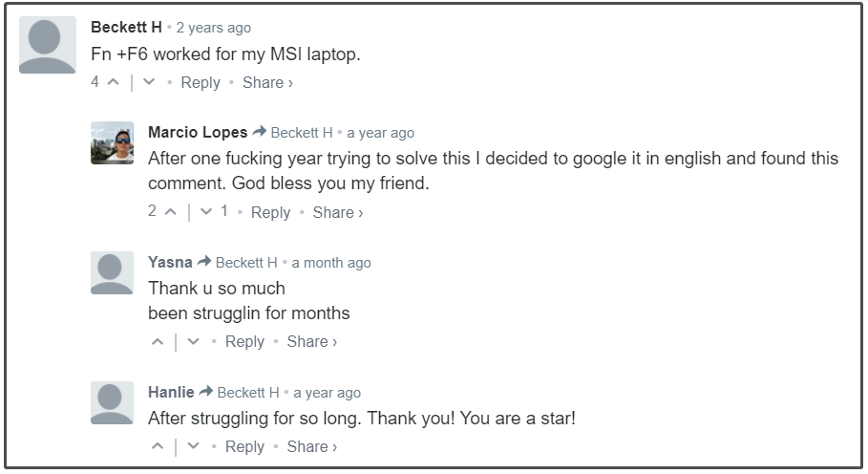Open Beckett H's default avatar
868x474 pixels.
(48, 45)
